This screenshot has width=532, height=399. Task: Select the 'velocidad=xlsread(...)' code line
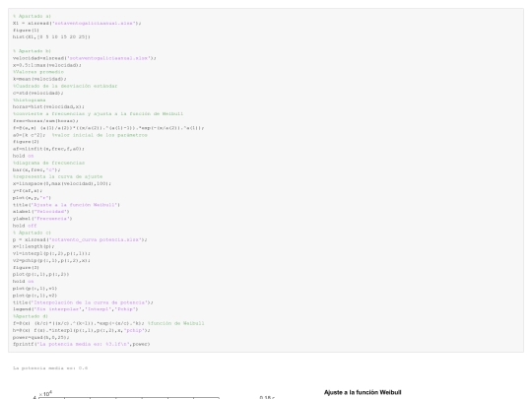pos(84,58)
